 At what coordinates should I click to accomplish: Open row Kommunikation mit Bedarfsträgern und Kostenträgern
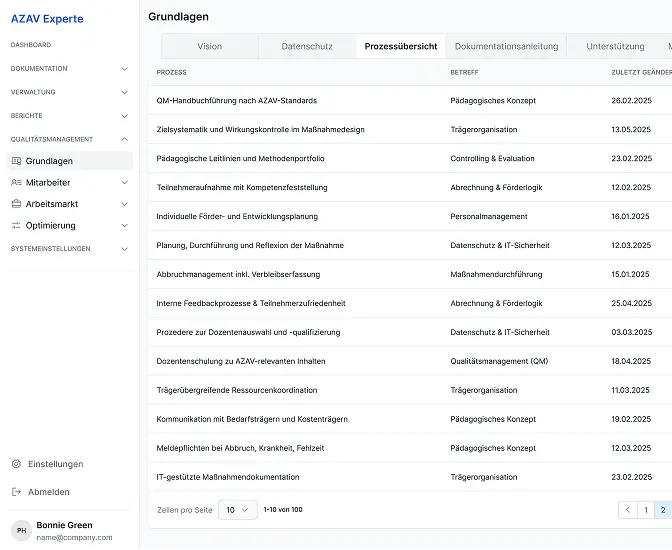coord(410,419)
